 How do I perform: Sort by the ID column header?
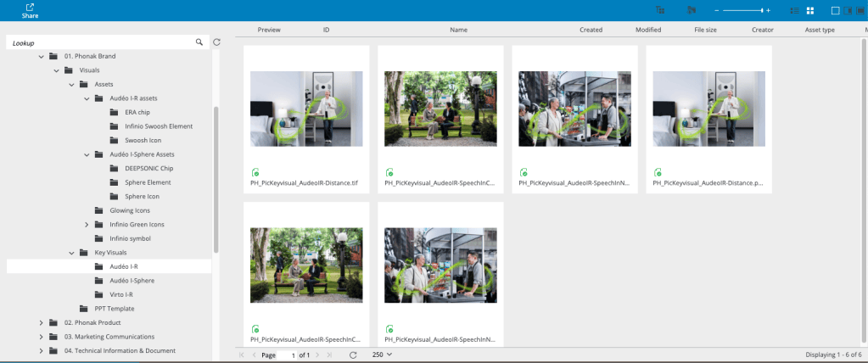coord(327,30)
